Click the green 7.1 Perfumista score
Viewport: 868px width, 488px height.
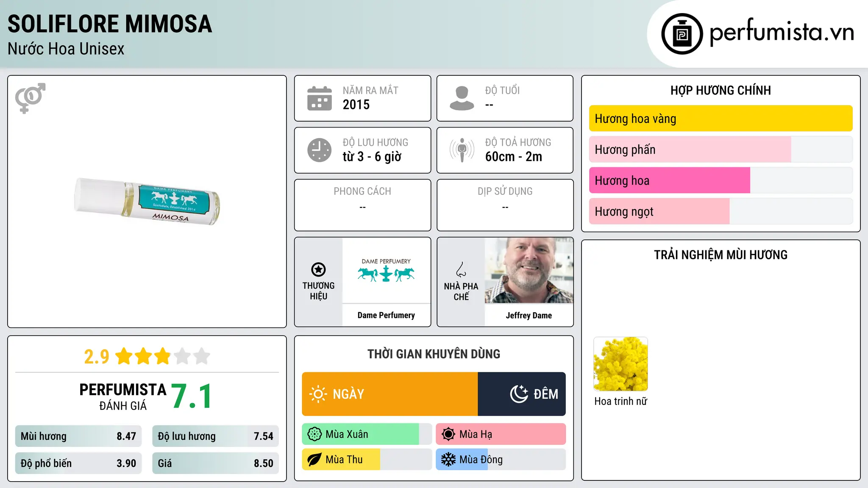point(192,396)
